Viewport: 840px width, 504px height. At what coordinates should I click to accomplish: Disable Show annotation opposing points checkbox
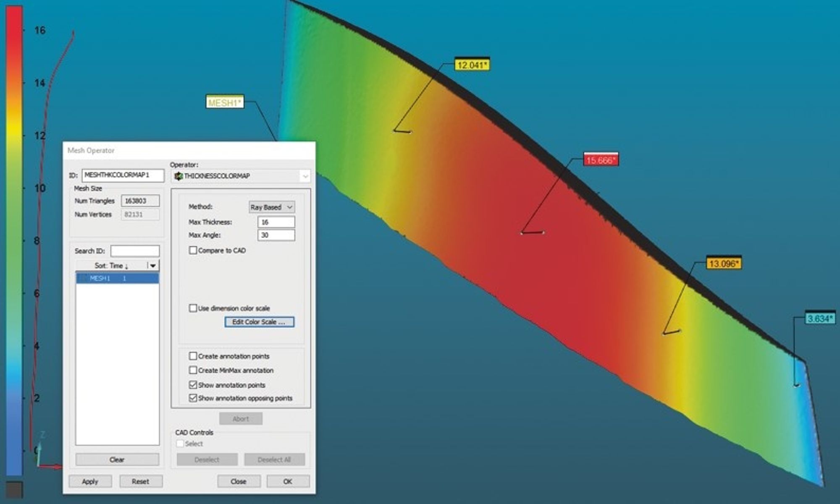(x=193, y=397)
